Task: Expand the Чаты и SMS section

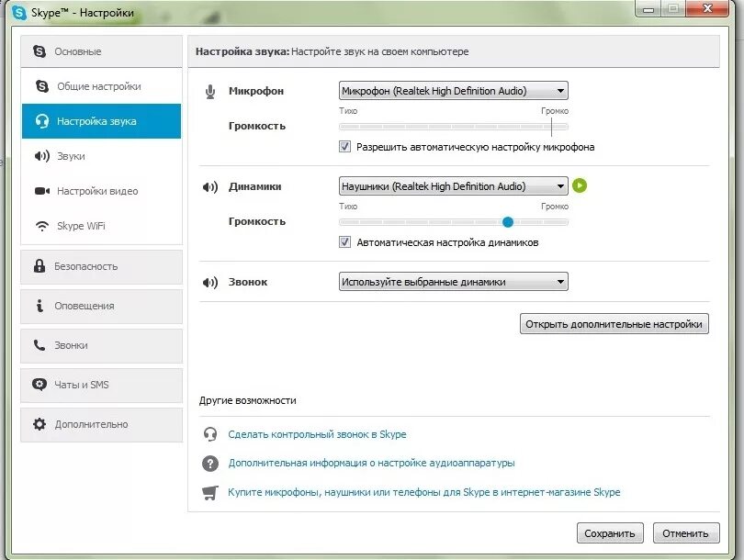Action: [x=102, y=385]
